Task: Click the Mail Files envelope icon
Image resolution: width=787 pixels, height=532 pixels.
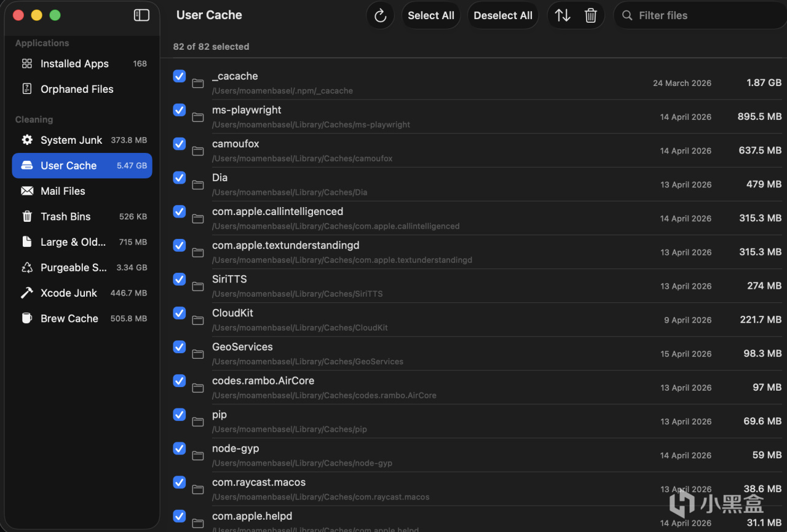Action: (27, 191)
